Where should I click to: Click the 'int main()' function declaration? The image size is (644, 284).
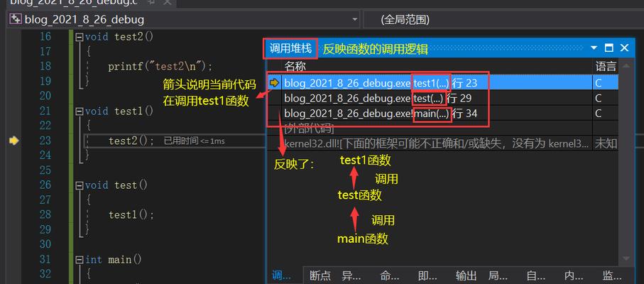[114, 260]
